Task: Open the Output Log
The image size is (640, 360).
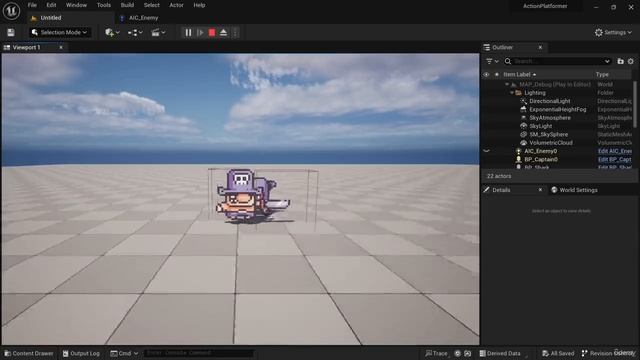Action: click(x=81, y=353)
